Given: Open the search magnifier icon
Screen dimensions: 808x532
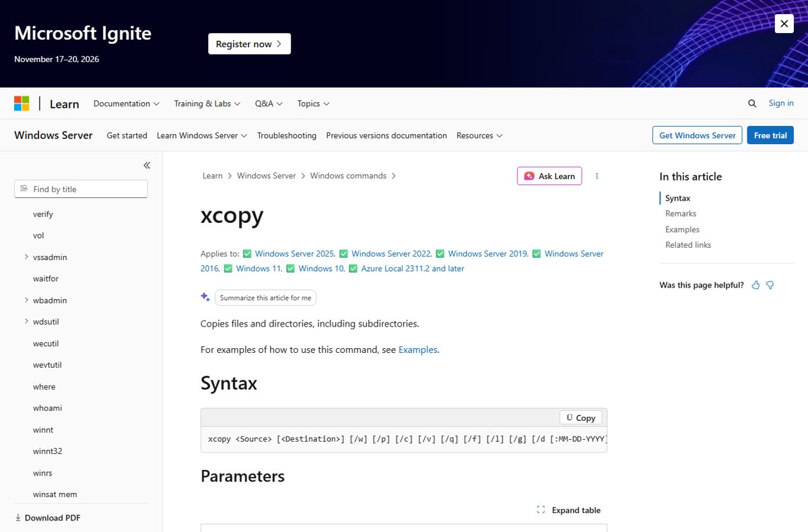Looking at the screenshot, I should click(x=752, y=104).
